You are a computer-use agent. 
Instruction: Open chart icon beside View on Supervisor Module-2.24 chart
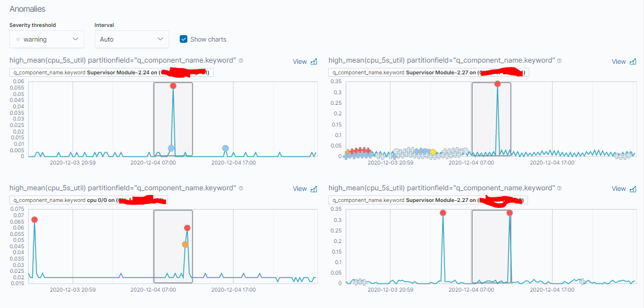(x=314, y=61)
